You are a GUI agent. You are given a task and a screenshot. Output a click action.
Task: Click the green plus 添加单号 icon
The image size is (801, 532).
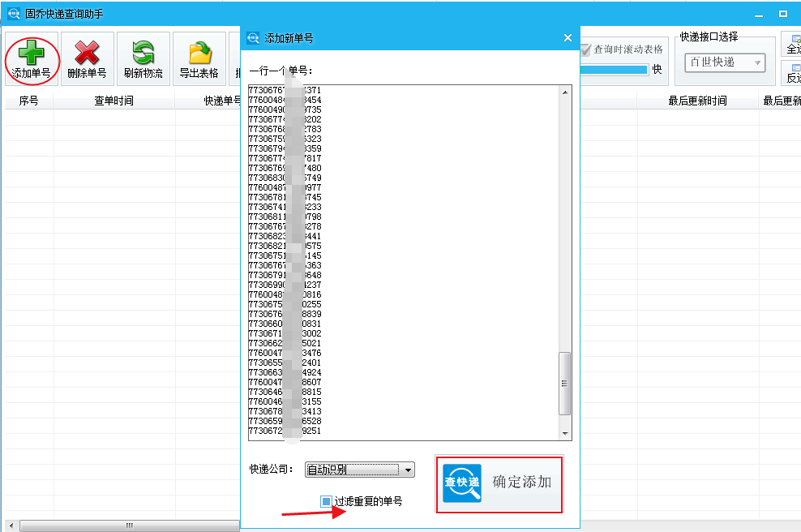31,52
